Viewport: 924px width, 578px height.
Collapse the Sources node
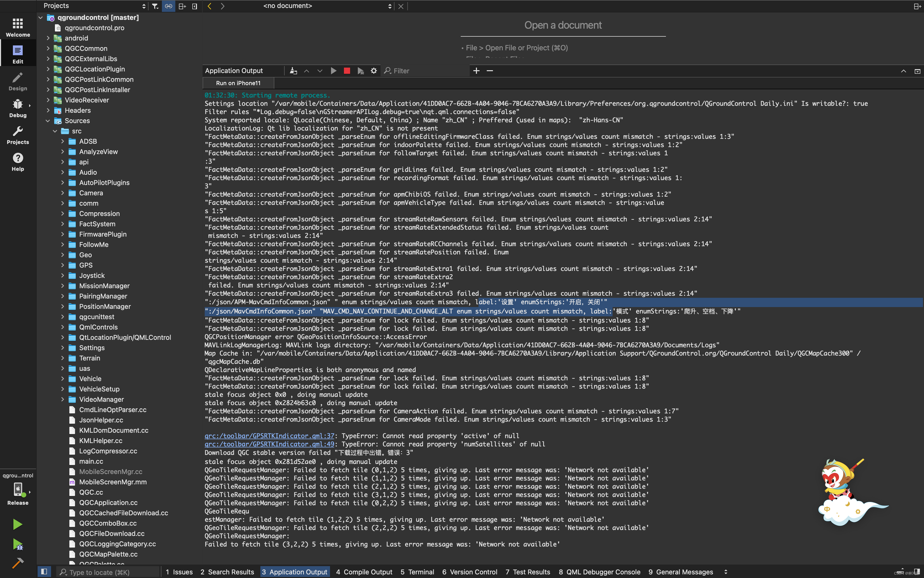[48, 121]
